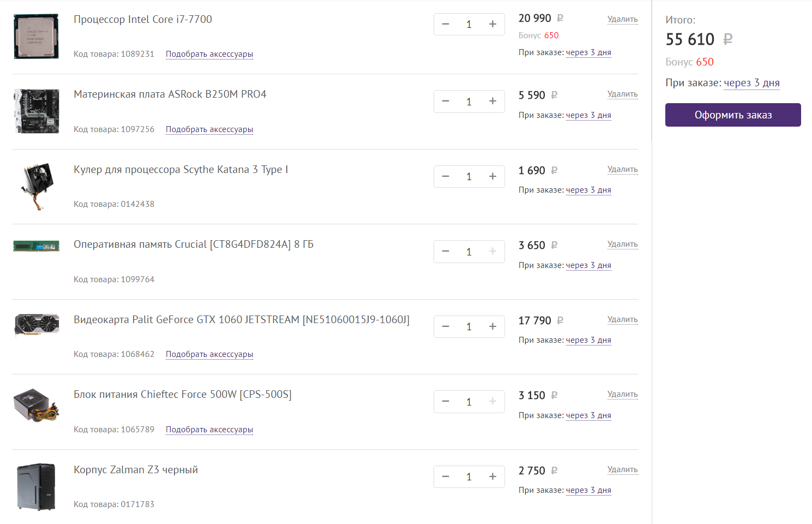Open delivery date dropdown under Итого
The height and width of the screenshot is (524, 812).
pos(751,83)
